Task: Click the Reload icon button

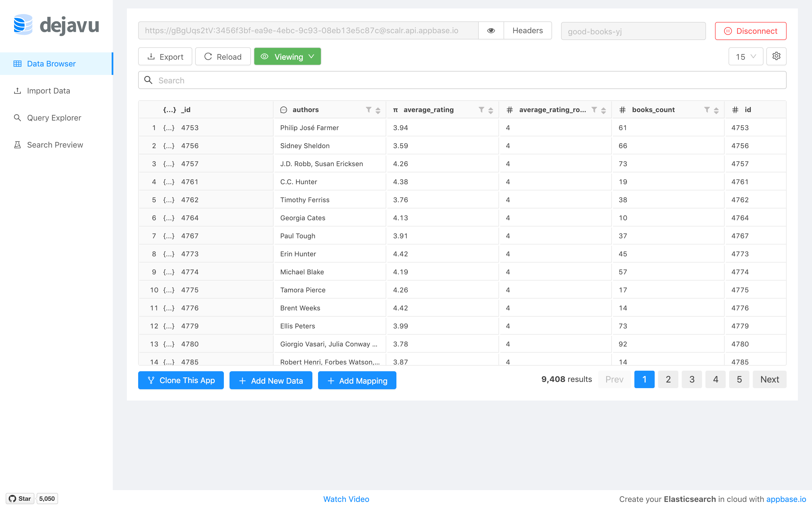Action: pos(208,56)
